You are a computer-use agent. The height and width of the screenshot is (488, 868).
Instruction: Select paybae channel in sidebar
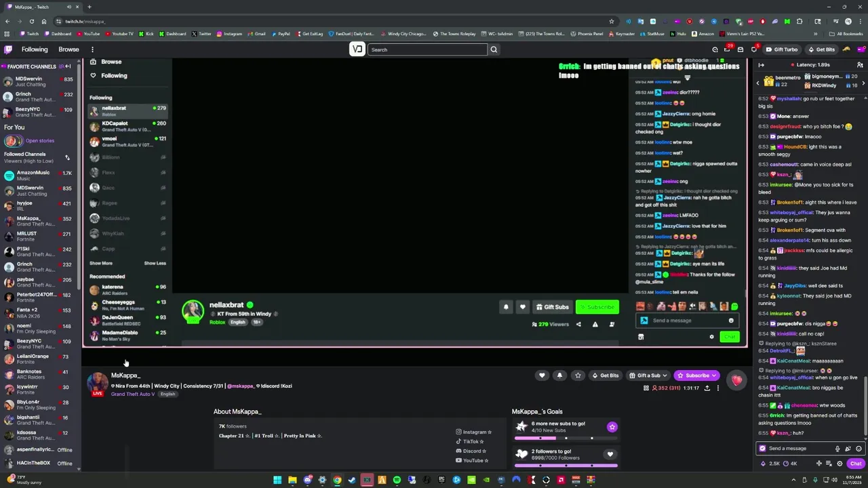38,282
